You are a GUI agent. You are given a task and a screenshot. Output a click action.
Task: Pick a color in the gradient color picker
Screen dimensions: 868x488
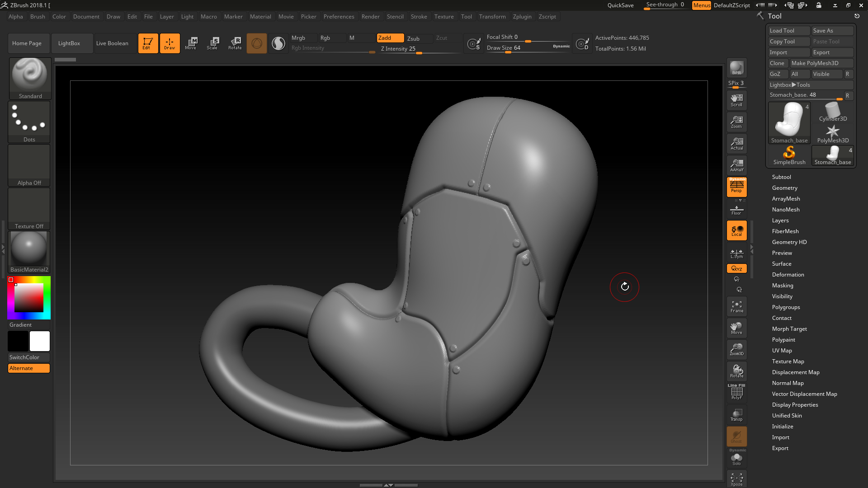(28, 297)
